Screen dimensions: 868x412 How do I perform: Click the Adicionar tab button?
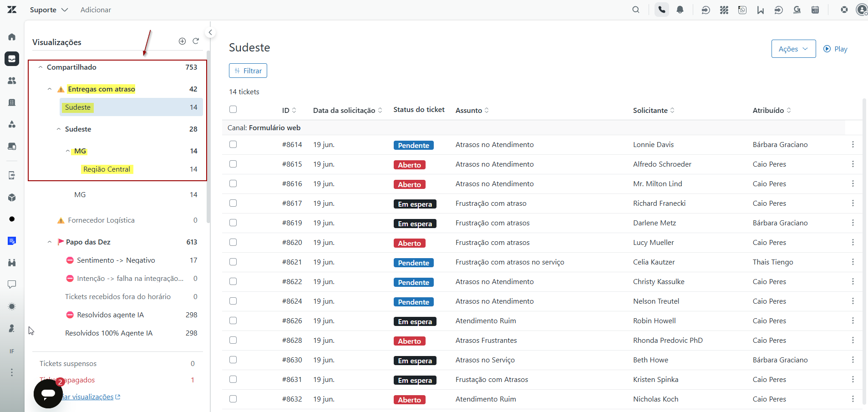click(96, 10)
